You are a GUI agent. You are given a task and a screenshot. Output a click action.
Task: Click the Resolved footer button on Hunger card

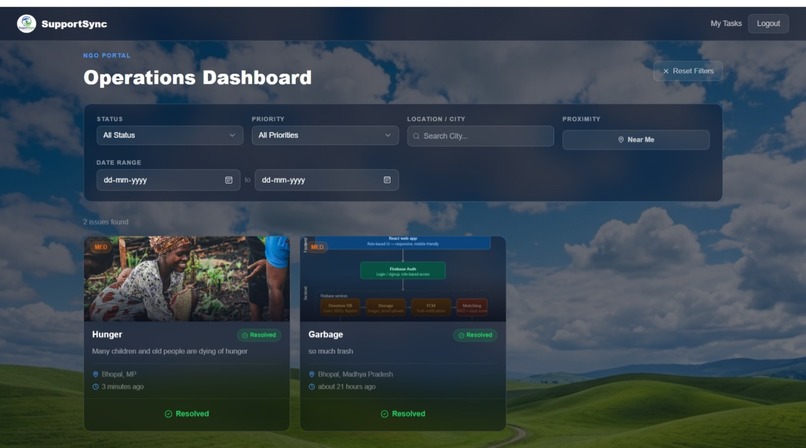[x=187, y=414]
